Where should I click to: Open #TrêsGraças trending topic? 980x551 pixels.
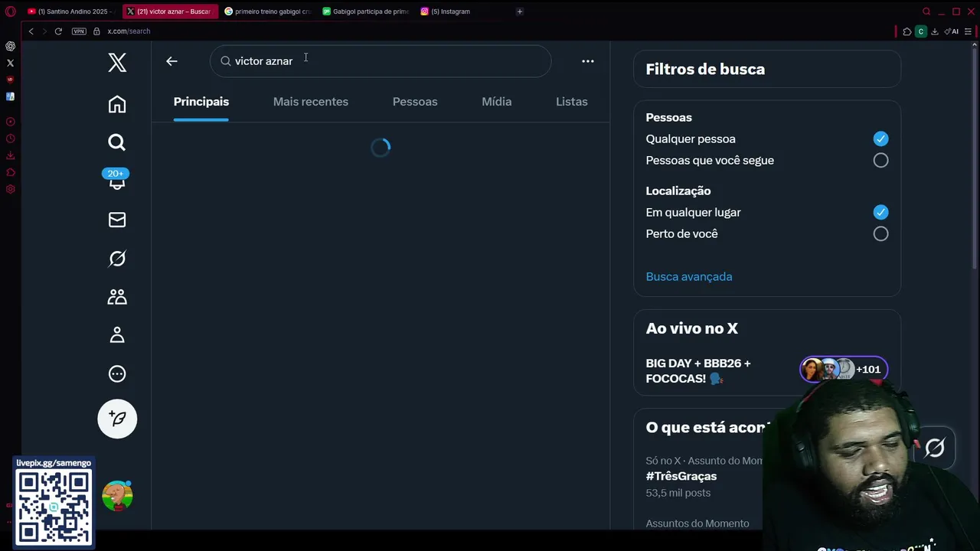click(x=681, y=476)
